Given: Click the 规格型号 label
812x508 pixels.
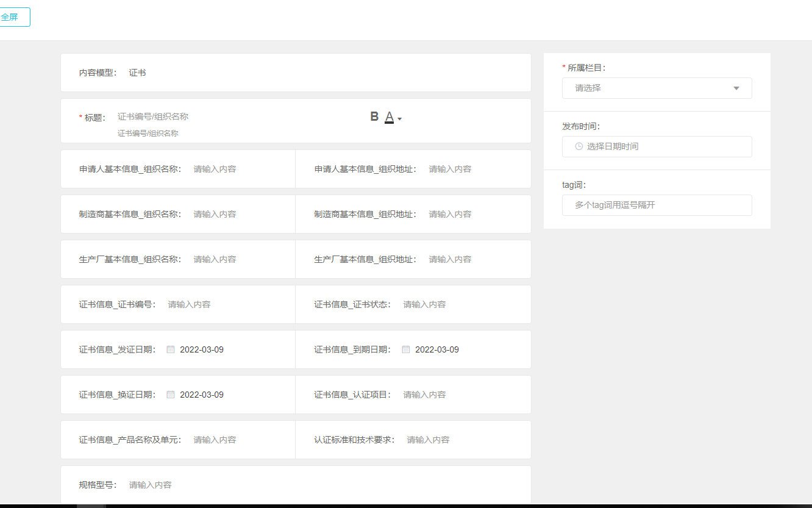Looking at the screenshot, I should [x=98, y=485].
